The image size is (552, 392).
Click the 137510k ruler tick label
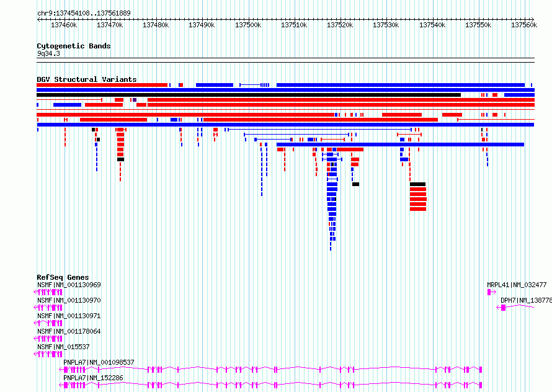pos(294,25)
